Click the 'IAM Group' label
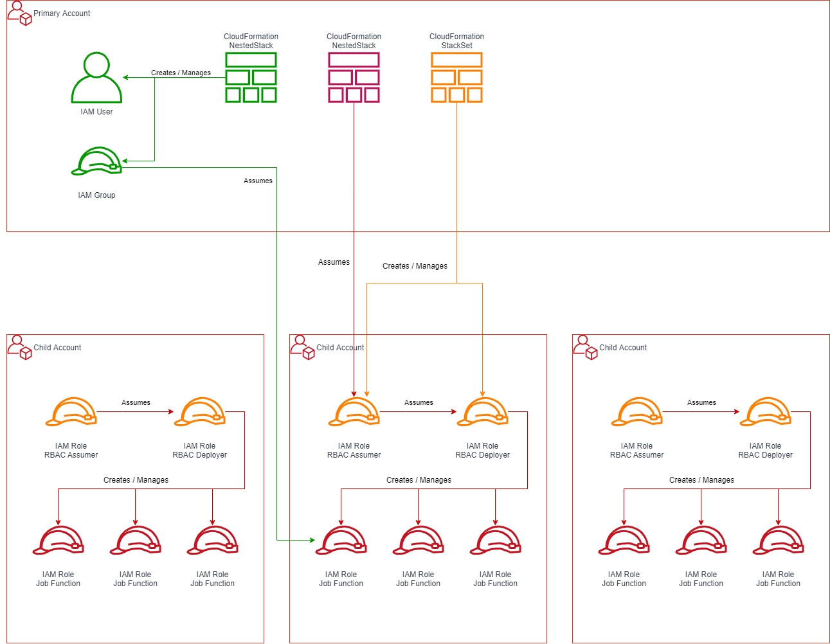Screen dimensions: 830x644 (96, 195)
